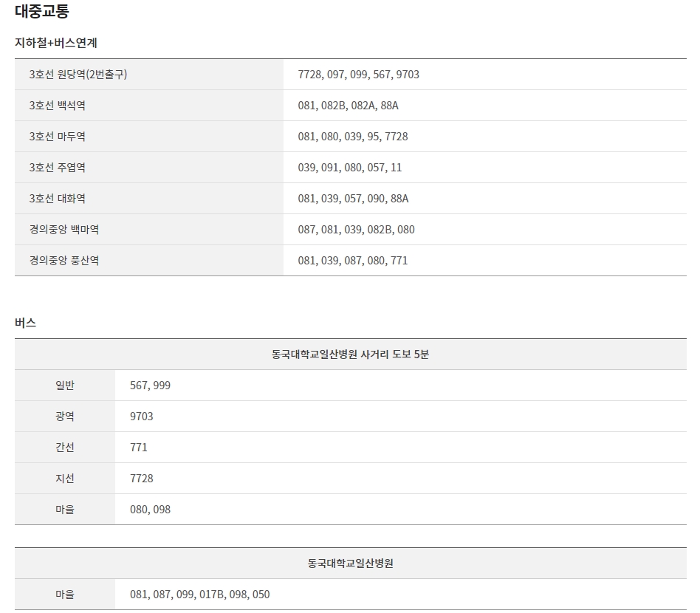This screenshot has width=700, height=613.
Task: Click the 3호선 백석역 row label
Action: pos(57,106)
